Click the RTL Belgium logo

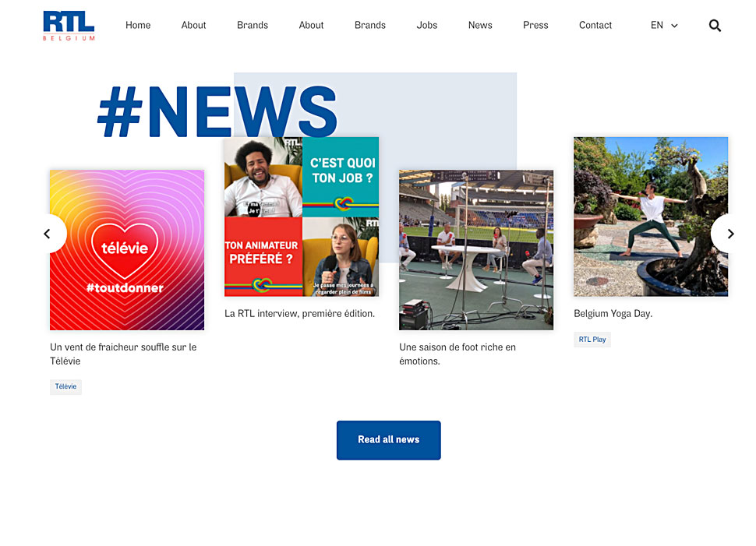pos(69,26)
